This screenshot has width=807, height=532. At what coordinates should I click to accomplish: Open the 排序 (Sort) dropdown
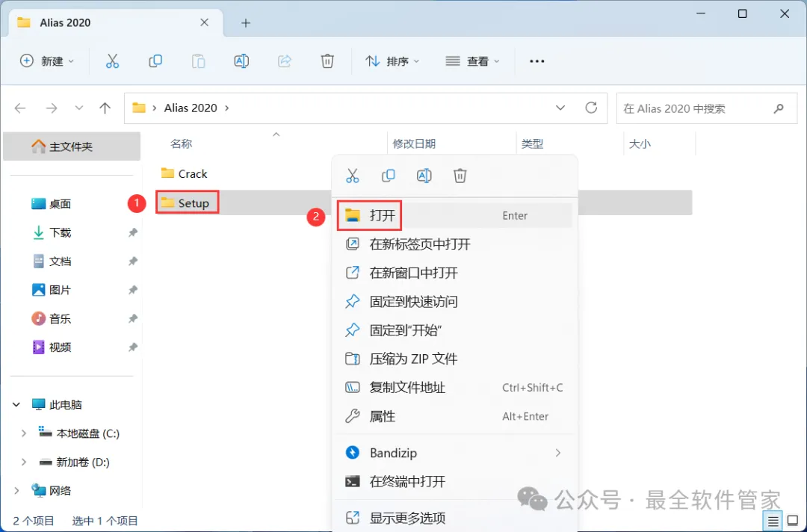coord(392,61)
